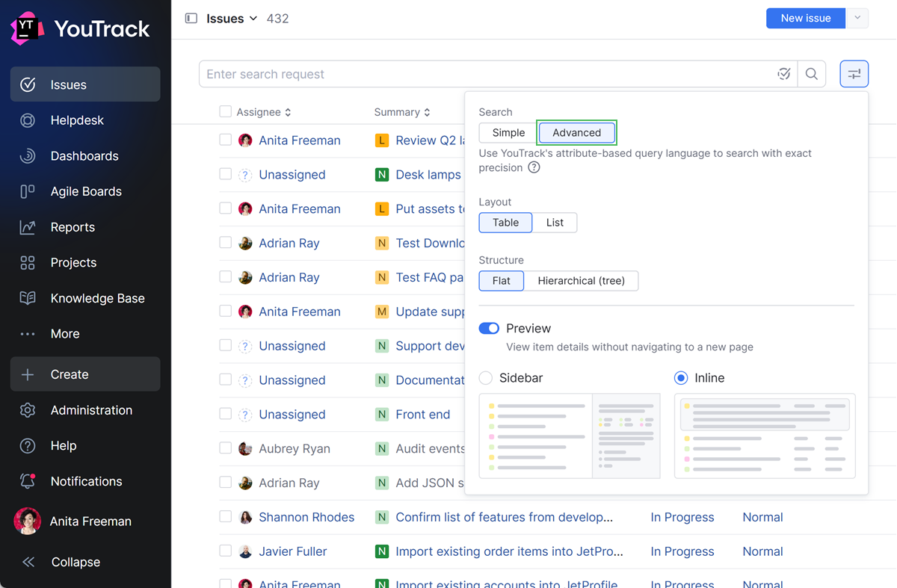Image resolution: width=897 pixels, height=588 pixels.
Task: Select the Inline preview radio button
Action: click(x=681, y=378)
